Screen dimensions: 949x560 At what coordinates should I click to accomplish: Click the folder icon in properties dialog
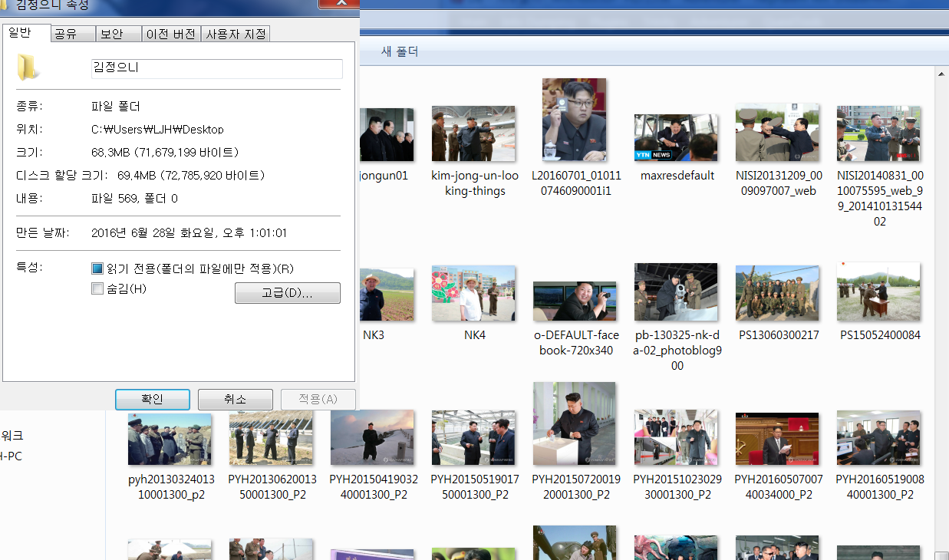pyautogui.click(x=28, y=68)
